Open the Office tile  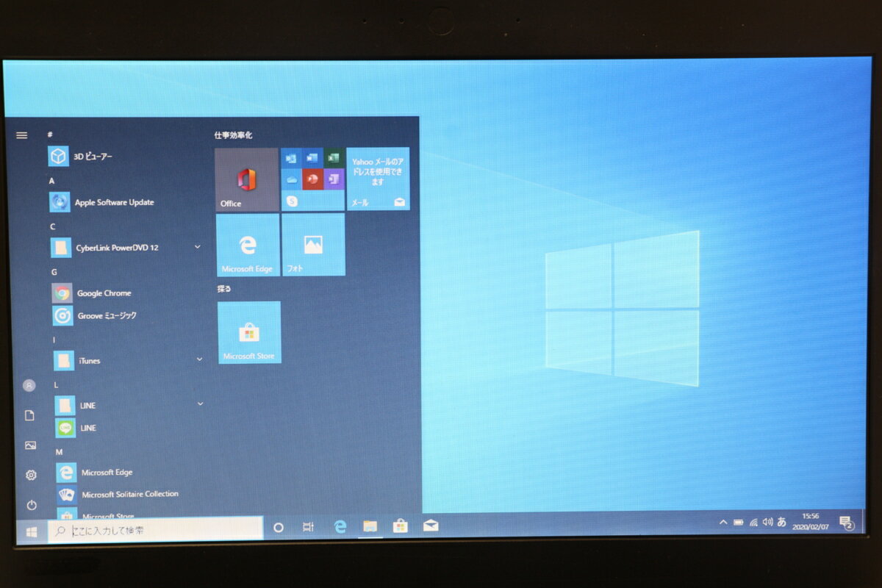tap(246, 179)
